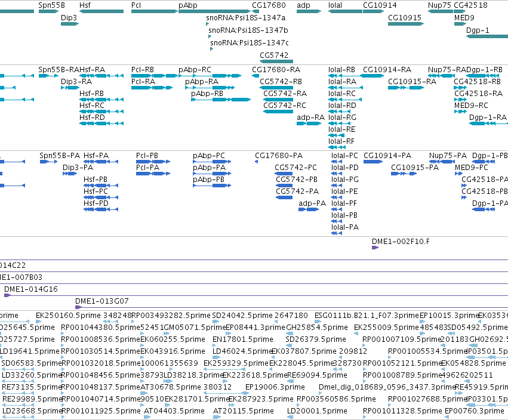
Task: Click the lolal gene label
Action: click(x=335, y=5)
